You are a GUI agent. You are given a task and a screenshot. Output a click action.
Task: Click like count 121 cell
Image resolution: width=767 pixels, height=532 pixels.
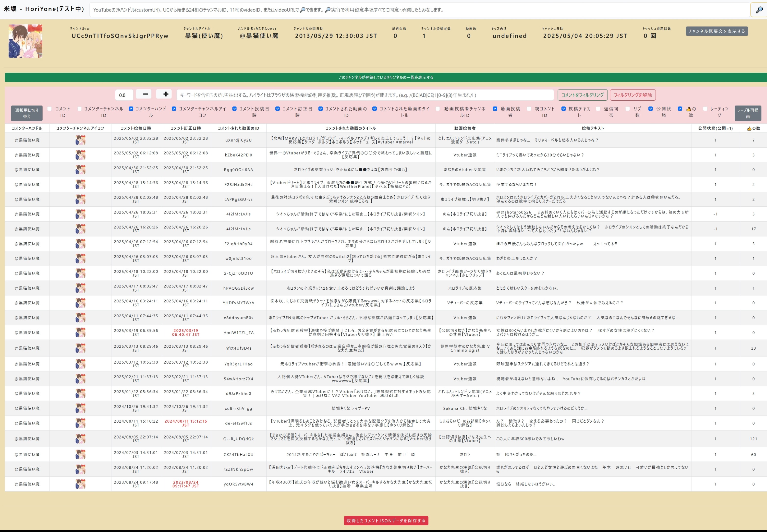coord(753,439)
